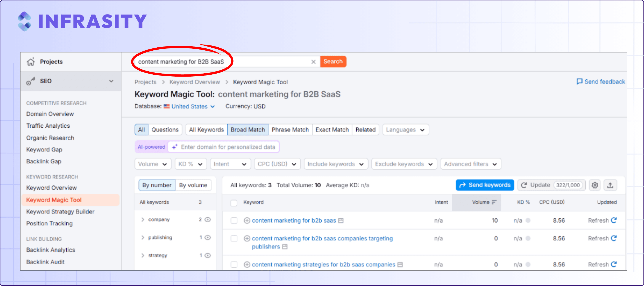This screenshot has height=286, width=644.
Task: Switch grouping to By number
Action: (157, 185)
